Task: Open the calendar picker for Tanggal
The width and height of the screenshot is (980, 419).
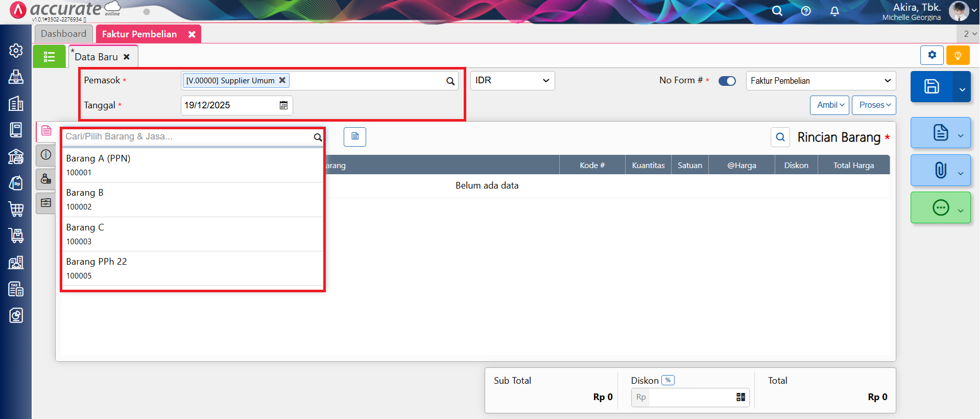Action: click(x=283, y=105)
